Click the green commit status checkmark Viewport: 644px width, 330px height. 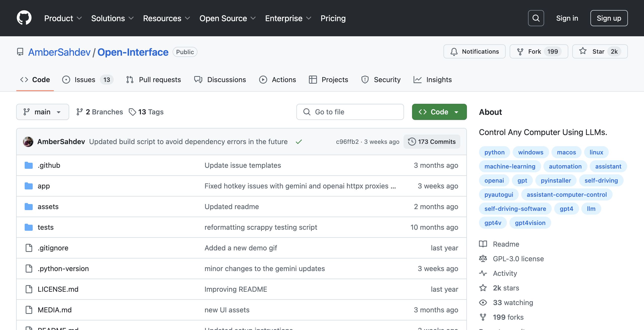click(x=299, y=142)
